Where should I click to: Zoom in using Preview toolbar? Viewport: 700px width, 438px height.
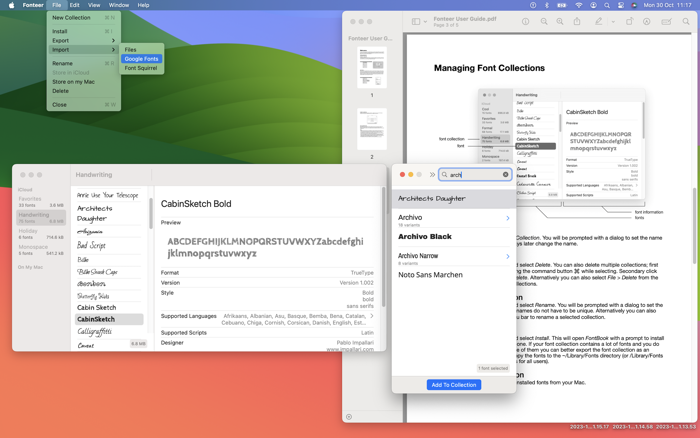(x=559, y=21)
